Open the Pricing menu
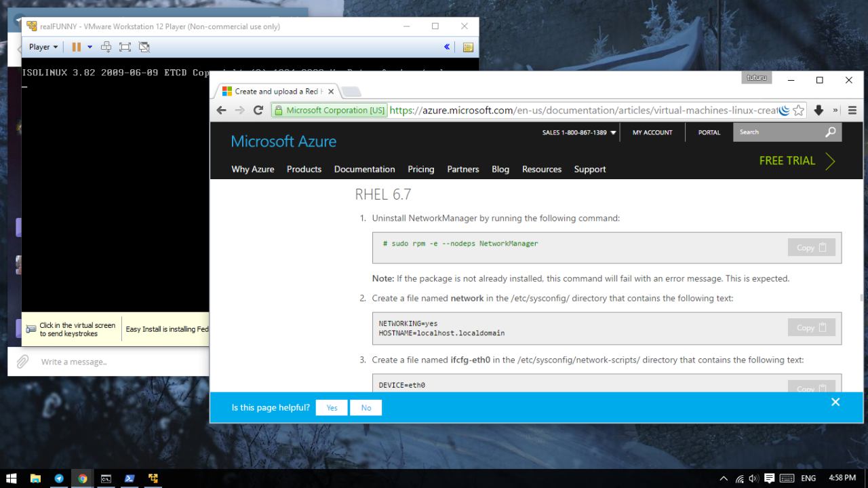 click(x=421, y=169)
